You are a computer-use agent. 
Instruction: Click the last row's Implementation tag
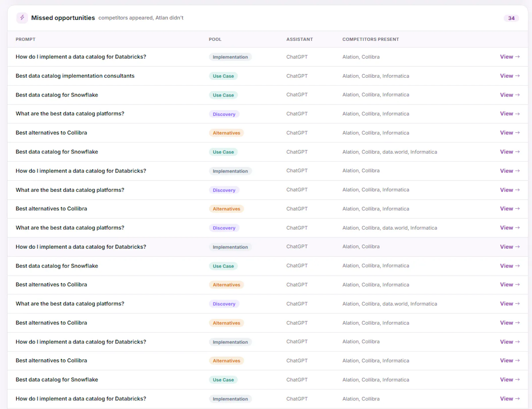[x=230, y=399]
